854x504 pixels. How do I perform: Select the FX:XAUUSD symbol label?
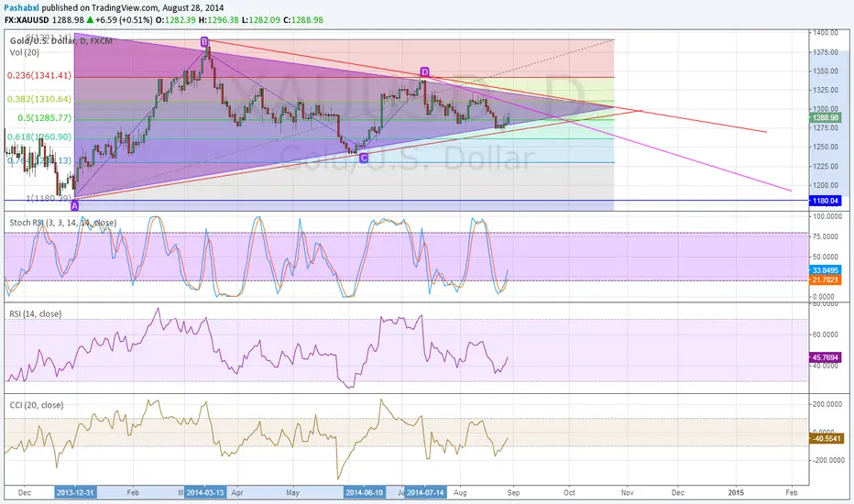click(27, 19)
